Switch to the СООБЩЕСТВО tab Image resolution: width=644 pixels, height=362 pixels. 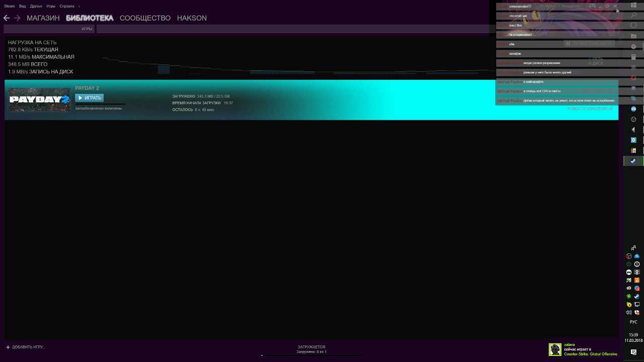(145, 18)
